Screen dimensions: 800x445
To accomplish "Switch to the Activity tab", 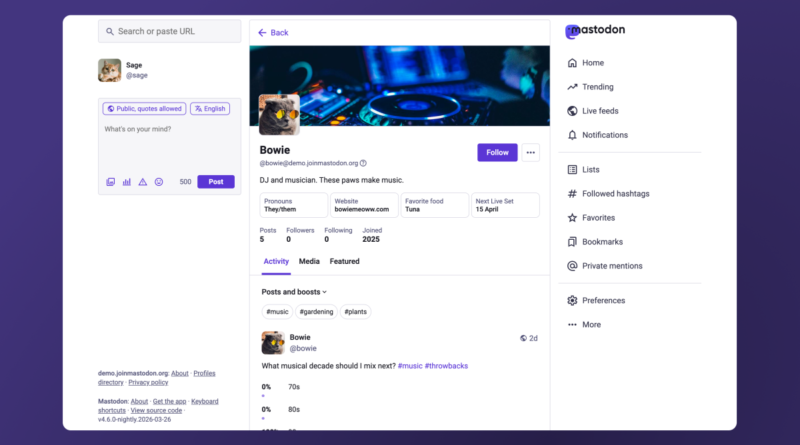I will (x=276, y=261).
